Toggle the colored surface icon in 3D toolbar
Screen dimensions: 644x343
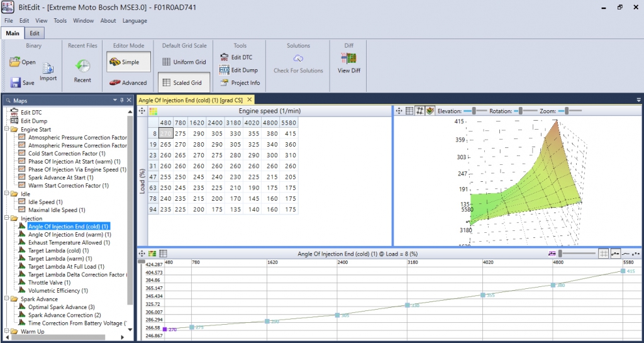pos(430,111)
